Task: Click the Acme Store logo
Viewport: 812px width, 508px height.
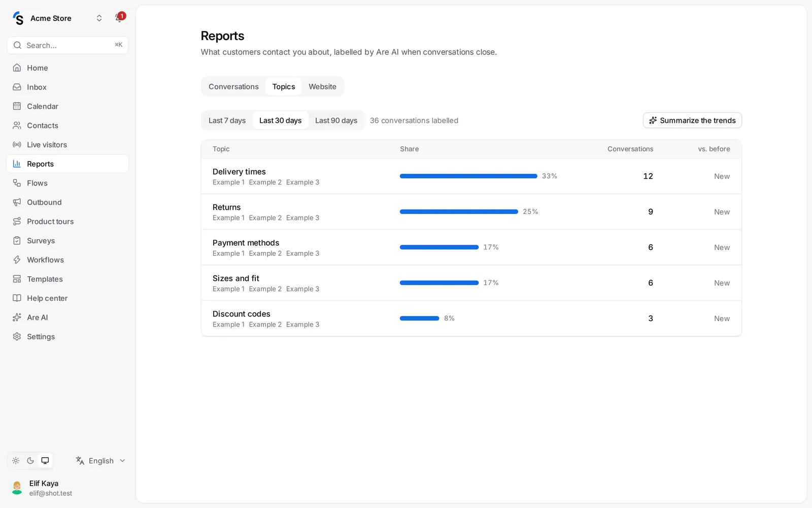Action: (18, 18)
